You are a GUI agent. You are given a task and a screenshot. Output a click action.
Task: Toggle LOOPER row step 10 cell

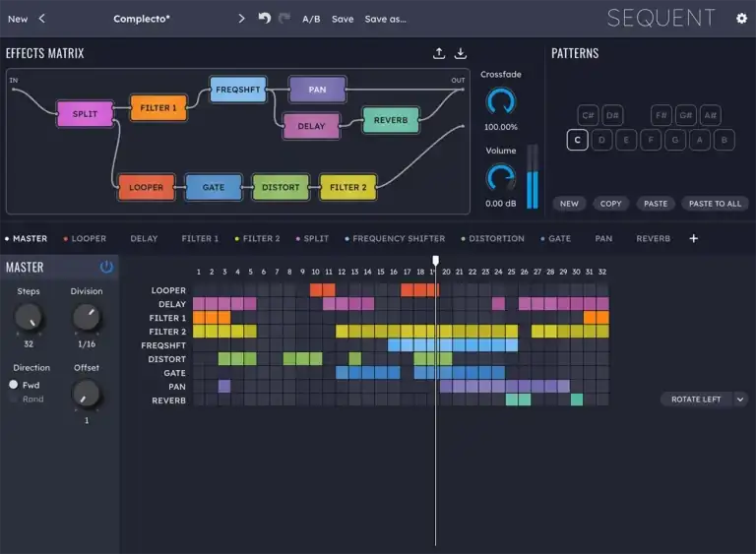(x=316, y=289)
